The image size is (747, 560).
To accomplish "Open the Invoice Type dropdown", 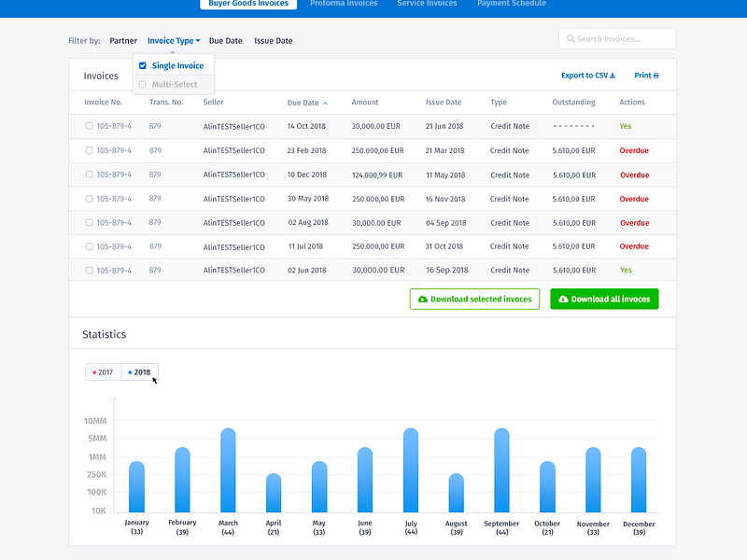I will 173,40.
